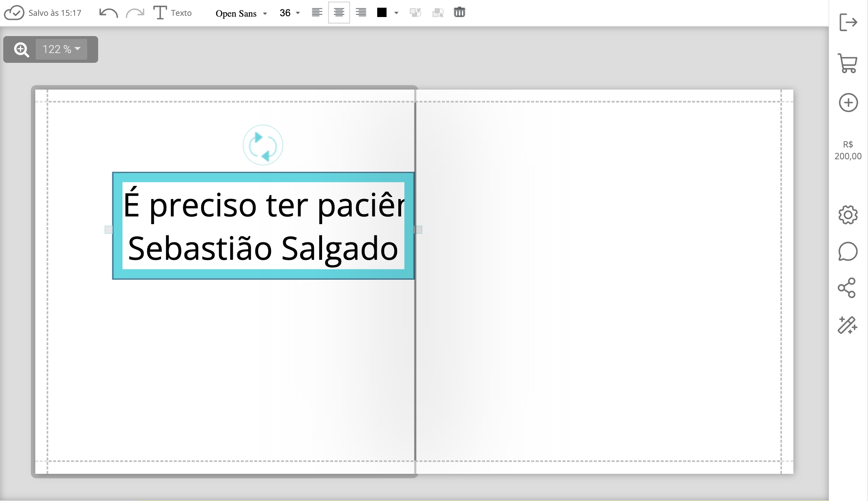Delete the text box with the trash icon

point(459,13)
